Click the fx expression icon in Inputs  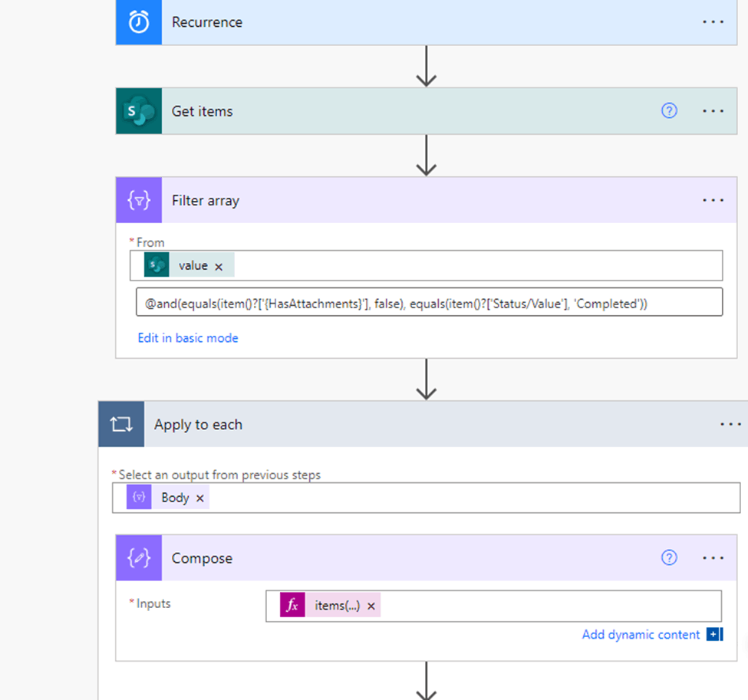[292, 605]
